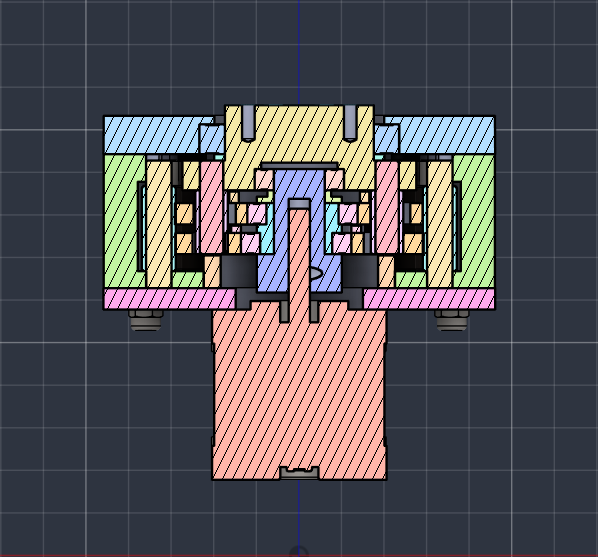Select the magenta base plate's left section

tap(170, 299)
